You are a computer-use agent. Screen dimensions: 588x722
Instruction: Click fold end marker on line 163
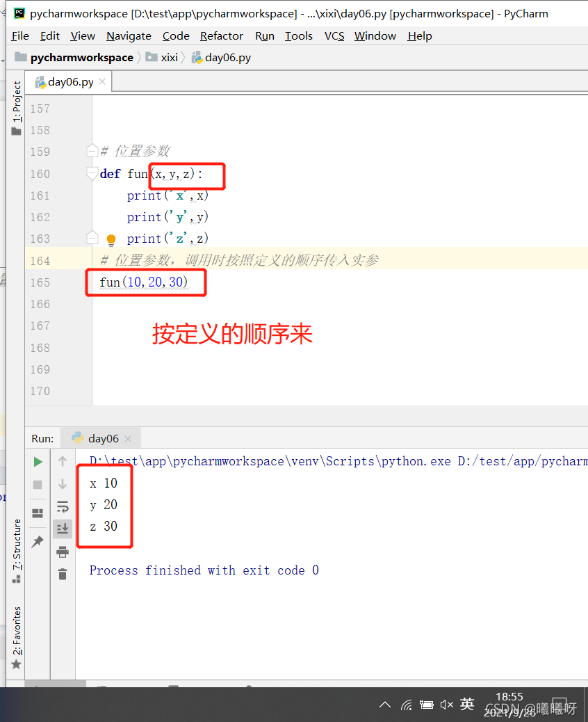click(x=92, y=238)
